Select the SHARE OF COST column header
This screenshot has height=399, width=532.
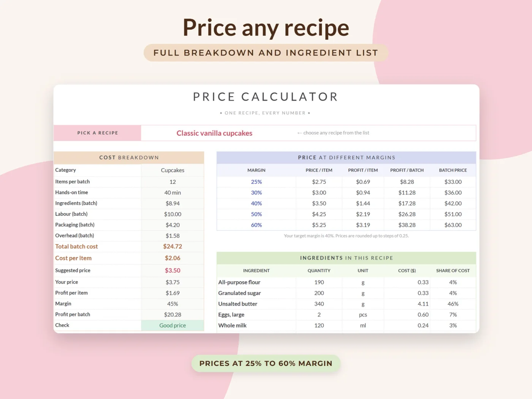453,271
